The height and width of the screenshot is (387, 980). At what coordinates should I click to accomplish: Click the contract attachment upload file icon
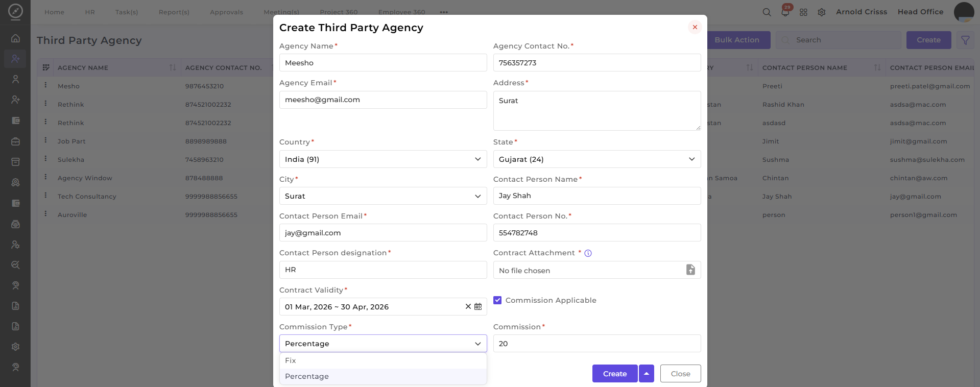[x=690, y=270]
